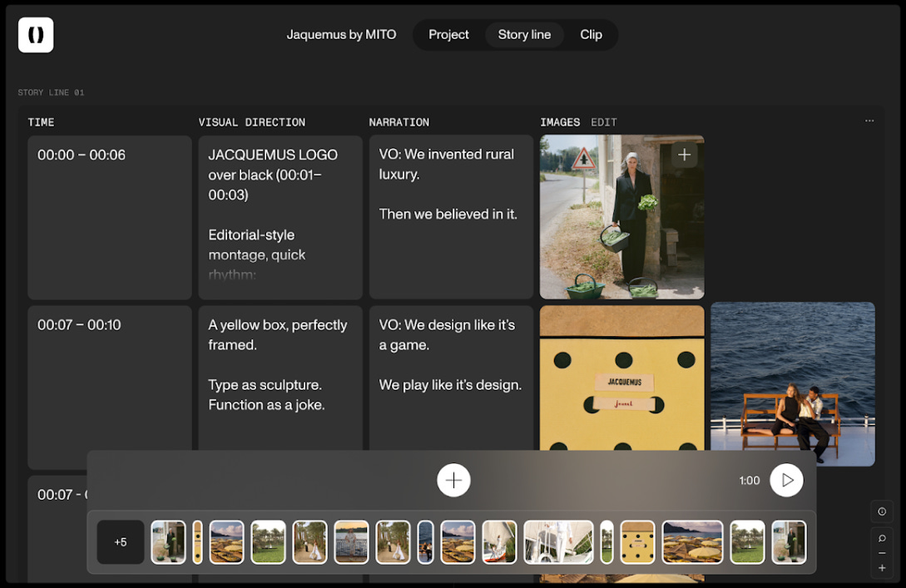Select the yellow dotted box timeline clip
This screenshot has height=588, width=906.
pos(638,542)
